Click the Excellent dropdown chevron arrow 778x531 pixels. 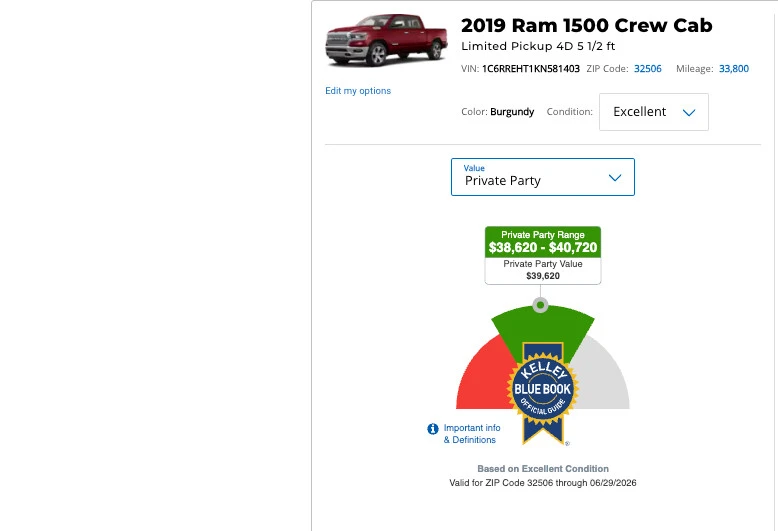(689, 113)
